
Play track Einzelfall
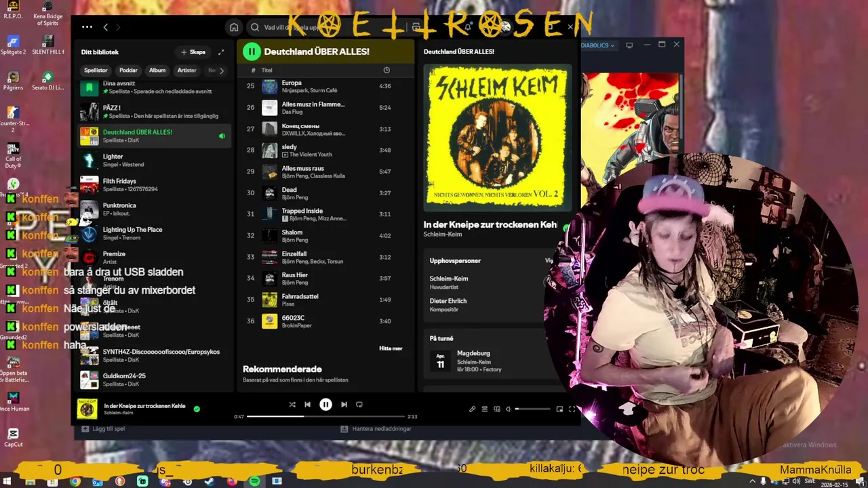(327, 257)
